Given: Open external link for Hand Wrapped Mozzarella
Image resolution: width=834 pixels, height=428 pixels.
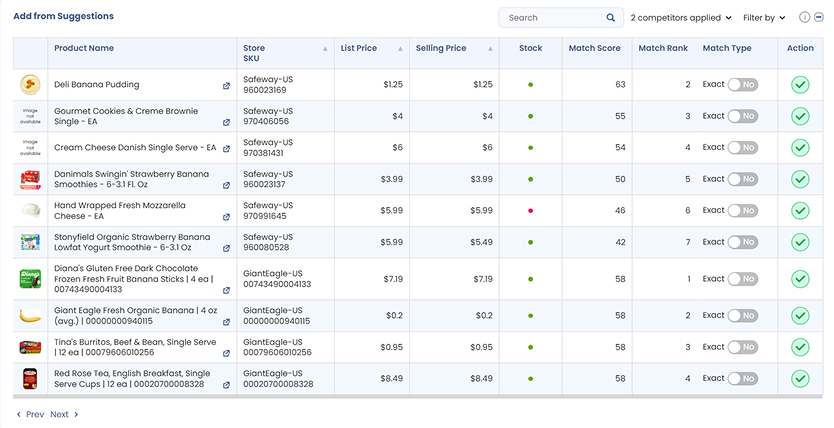Looking at the screenshot, I should 226,217.
